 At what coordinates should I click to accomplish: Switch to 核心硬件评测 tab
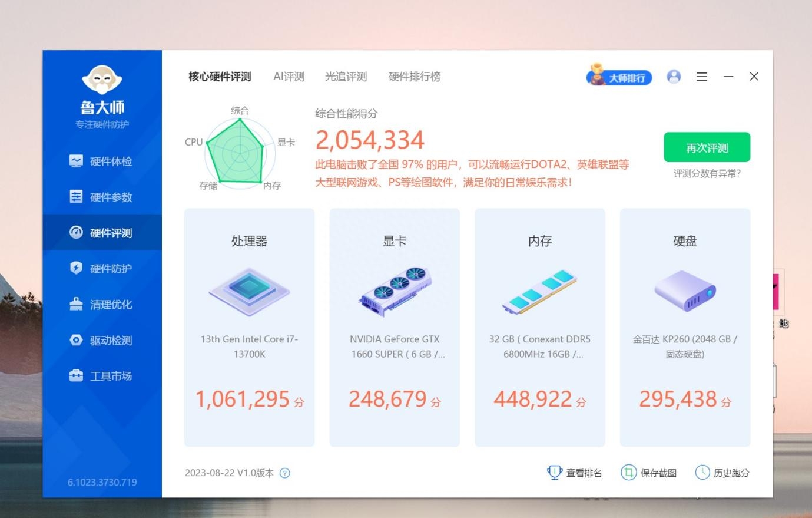click(x=220, y=77)
